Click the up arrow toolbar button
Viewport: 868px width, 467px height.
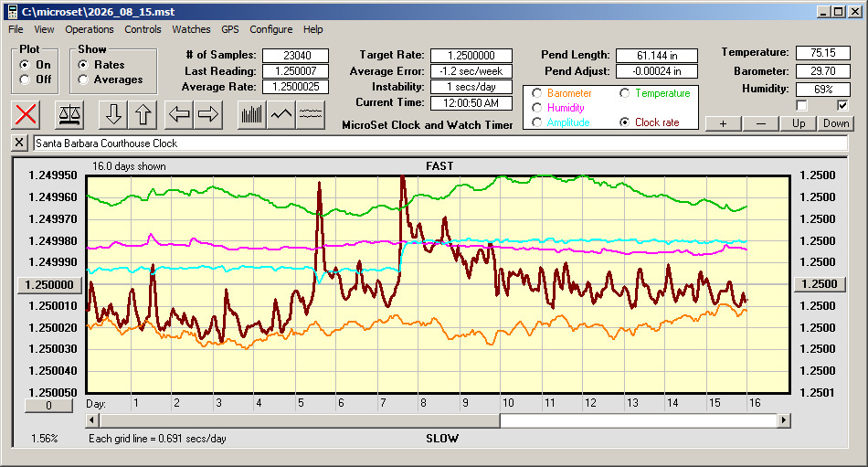(x=143, y=114)
